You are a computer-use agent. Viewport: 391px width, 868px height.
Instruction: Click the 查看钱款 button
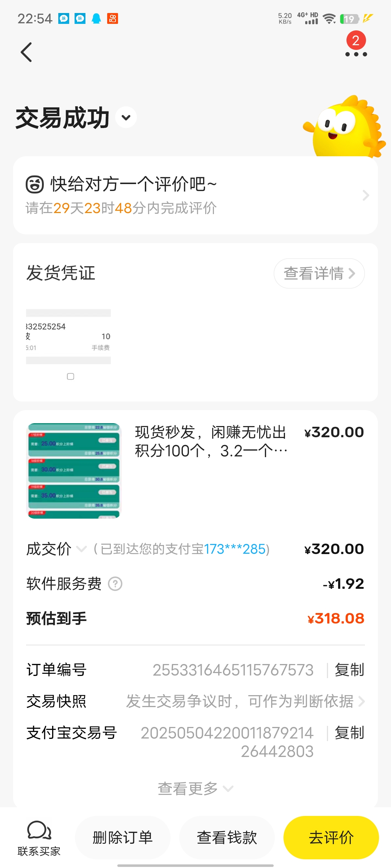tap(227, 837)
